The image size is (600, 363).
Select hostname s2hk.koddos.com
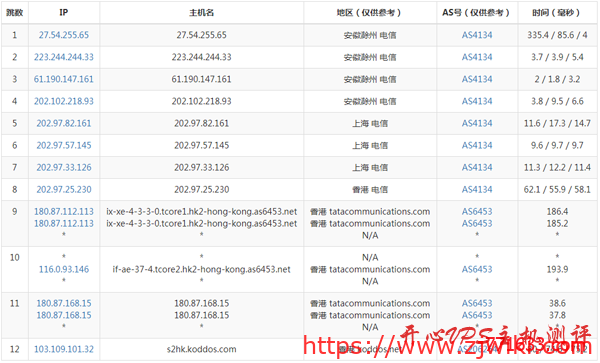201,349
